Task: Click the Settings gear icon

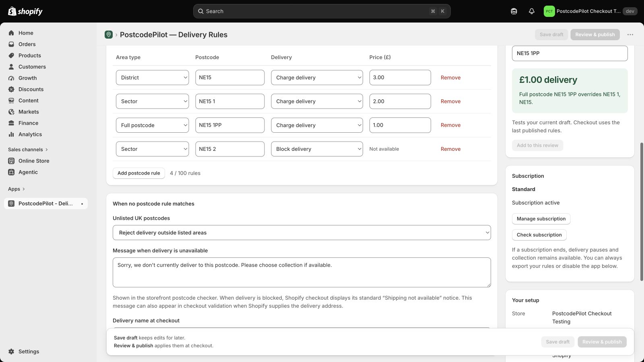Action: coord(11,352)
